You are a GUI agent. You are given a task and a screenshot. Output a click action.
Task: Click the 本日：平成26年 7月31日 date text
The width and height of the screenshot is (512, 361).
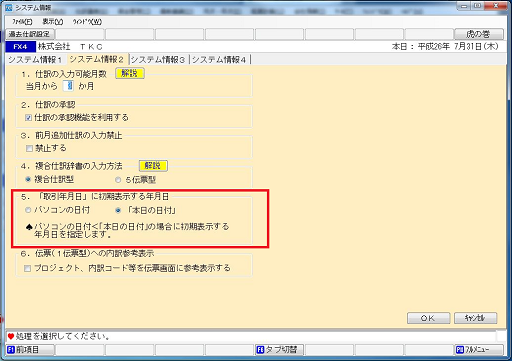pyautogui.click(x=445, y=46)
